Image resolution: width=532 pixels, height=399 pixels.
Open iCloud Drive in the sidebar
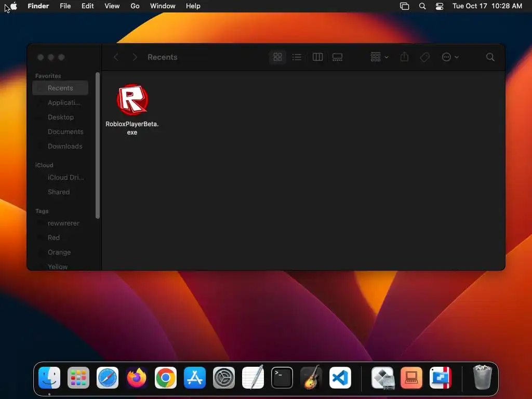tap(60, 178)
